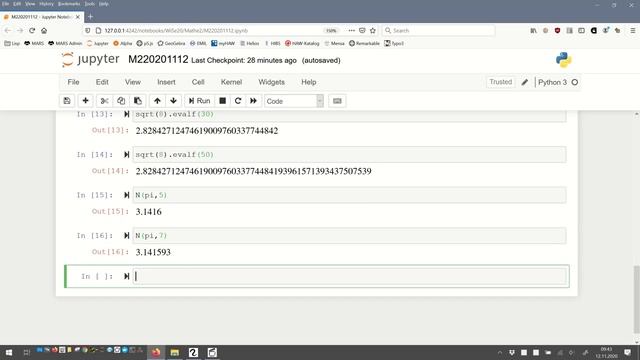Cut selected cells with the scissors icon
The image size is (640, 360).
coord(104,101)
